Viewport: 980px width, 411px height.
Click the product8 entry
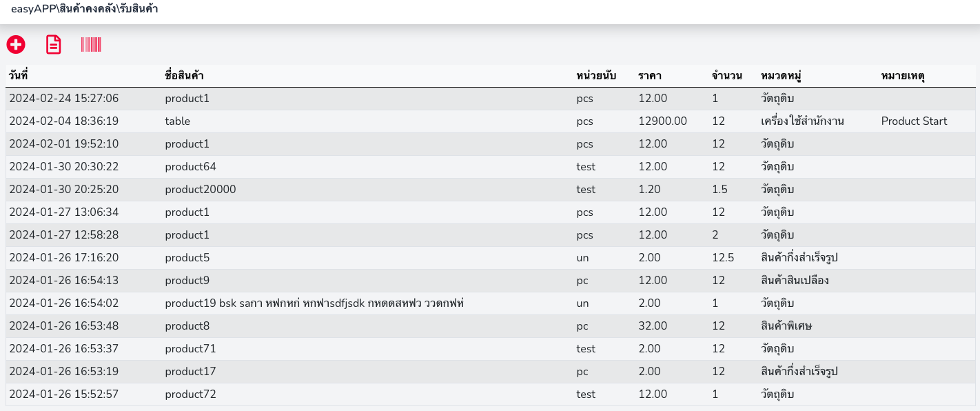pyautogui.click(x=187, y=326)
